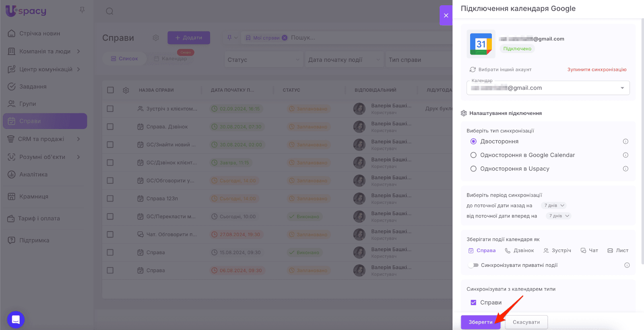This screenshot has width=644, height=330.
Task: Open the past period 7 днів dropdown
Action: coord(553,206)
